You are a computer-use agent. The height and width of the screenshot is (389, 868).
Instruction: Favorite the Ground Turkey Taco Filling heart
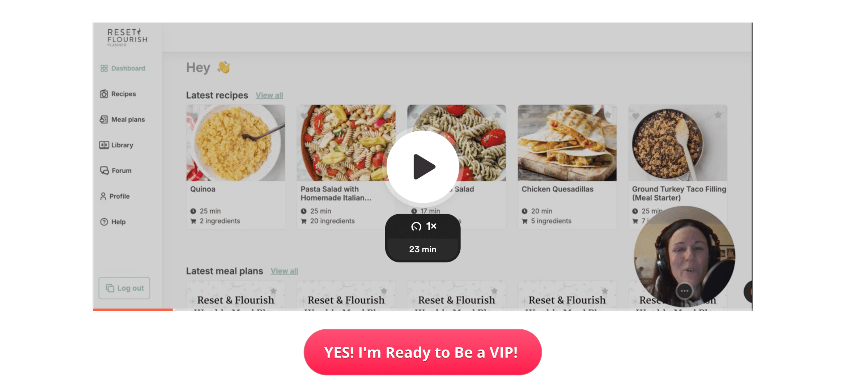tap(635, 116)
